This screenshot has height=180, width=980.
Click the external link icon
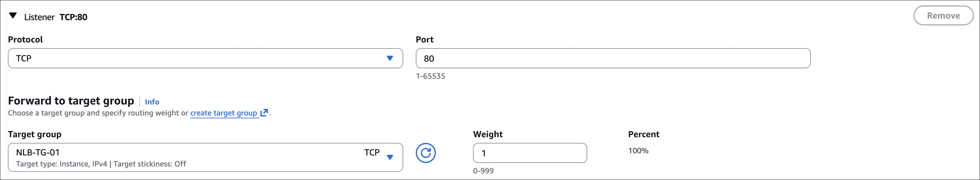click(x=264, y=113)
